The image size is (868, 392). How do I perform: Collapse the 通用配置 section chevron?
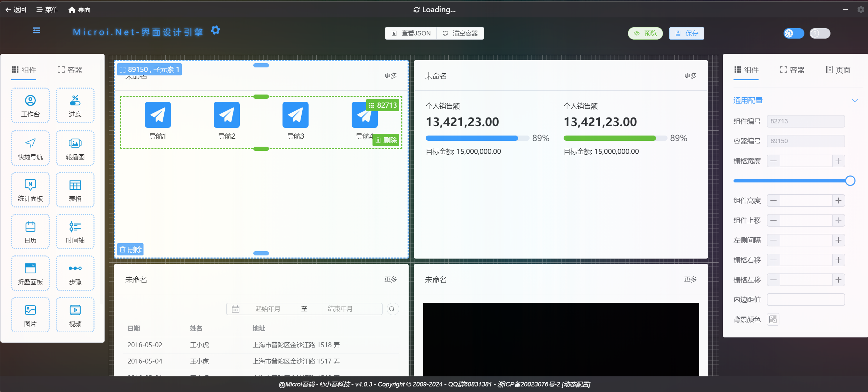pyautogui.click(x=854, y=101)
